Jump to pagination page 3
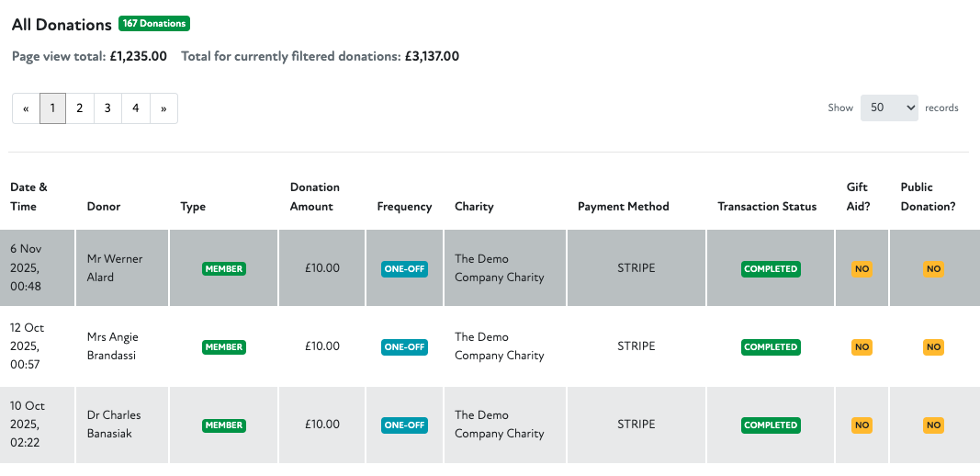 pos(107,108)
